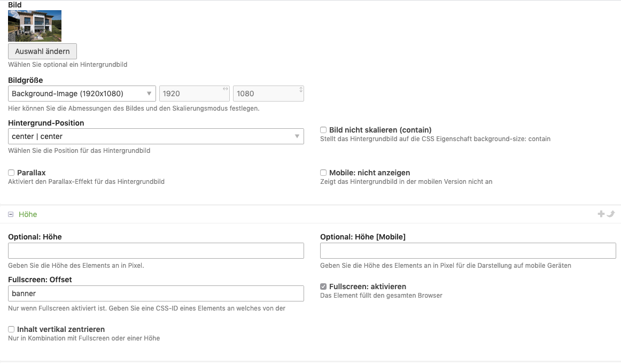
Task: Uncheck Fullscreen: aktivieren checkbox
Action: [323, 286]
